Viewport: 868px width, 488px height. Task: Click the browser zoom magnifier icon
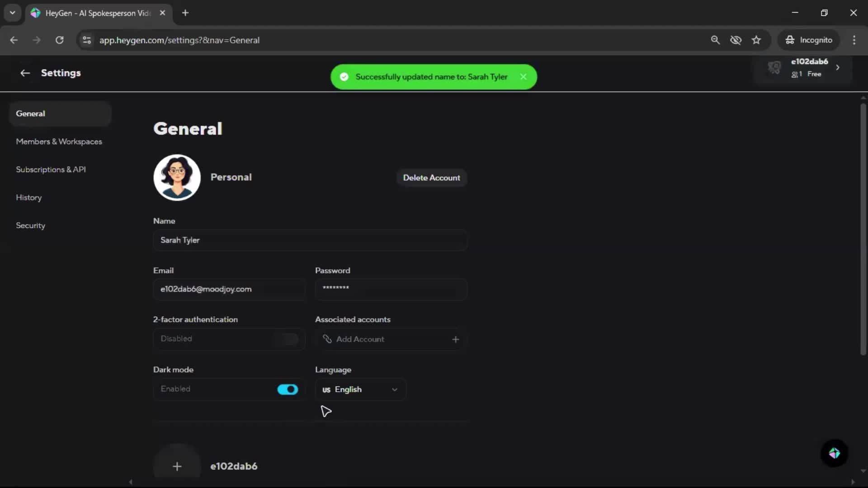(715, 40)
